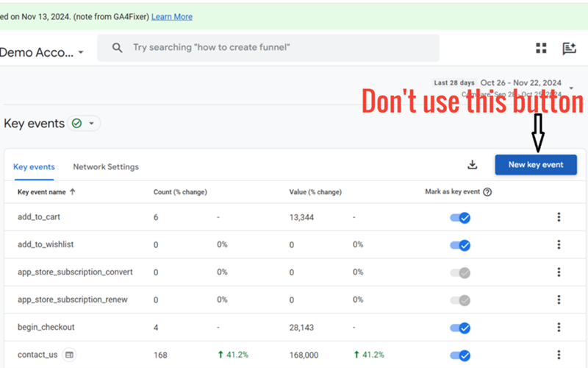
Task: Click the Key event name column header
Action: coord(42,192)
